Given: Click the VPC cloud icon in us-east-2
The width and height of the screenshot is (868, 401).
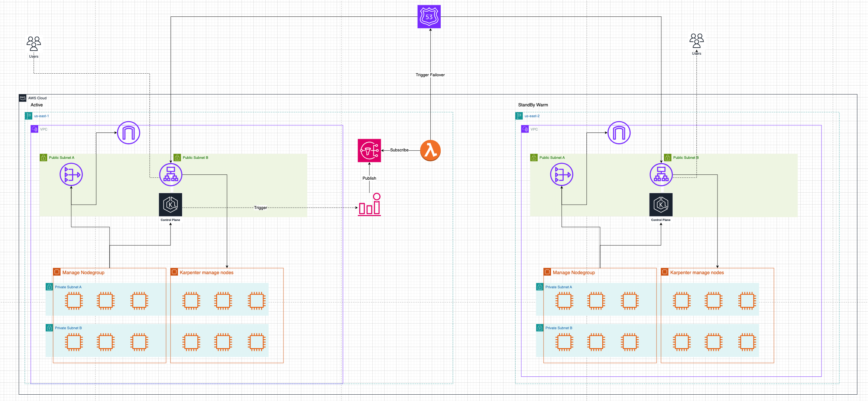Looking at the screenshot, I should 525,129.
